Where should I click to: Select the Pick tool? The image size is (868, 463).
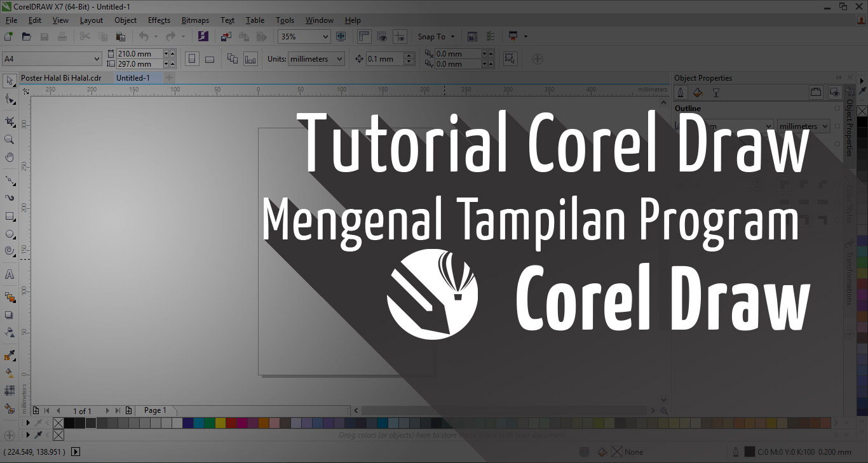point(9,81)
